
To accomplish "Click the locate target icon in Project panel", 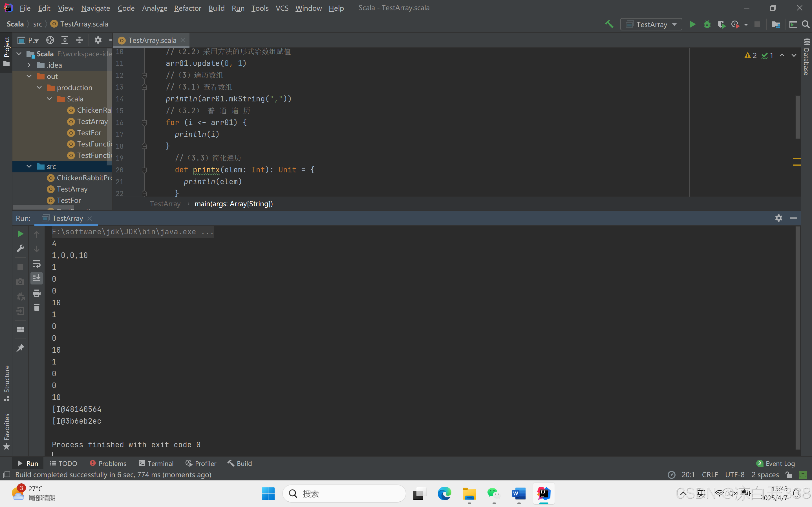I will pos(50,40).
